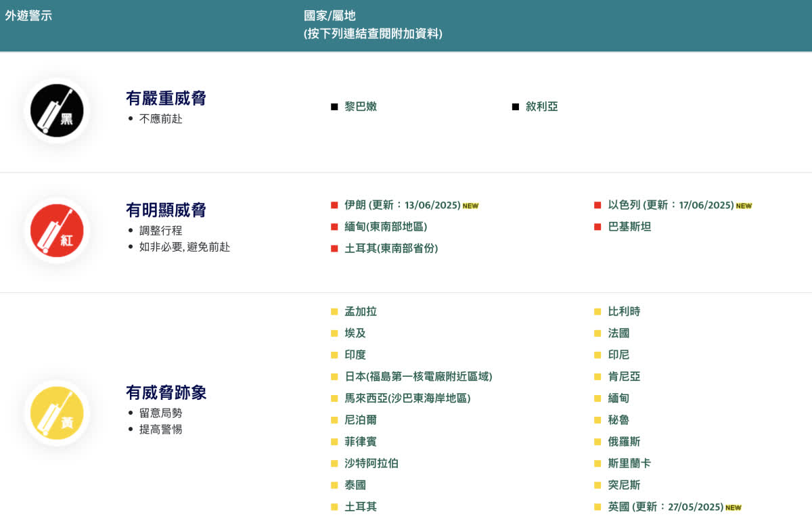The height and width of the screenshot is (527, 812).
Task: Open 伊朗 (更新：13/06/2025) link
Action: (x=403, y=205)
